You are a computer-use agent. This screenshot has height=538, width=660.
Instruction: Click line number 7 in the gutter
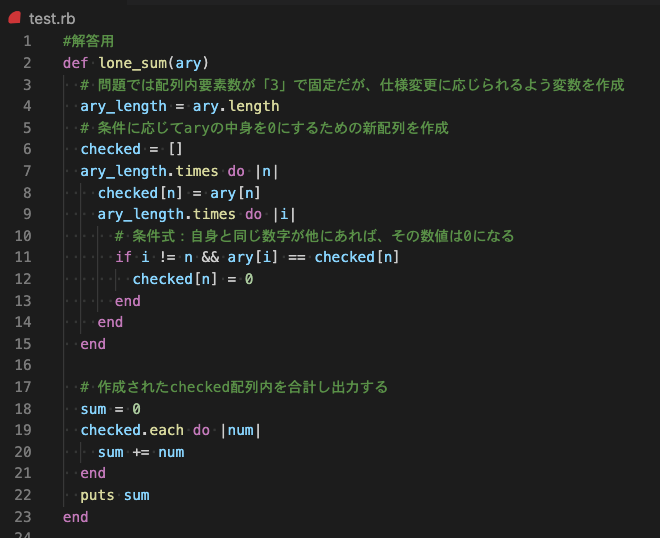click(27, 171)
